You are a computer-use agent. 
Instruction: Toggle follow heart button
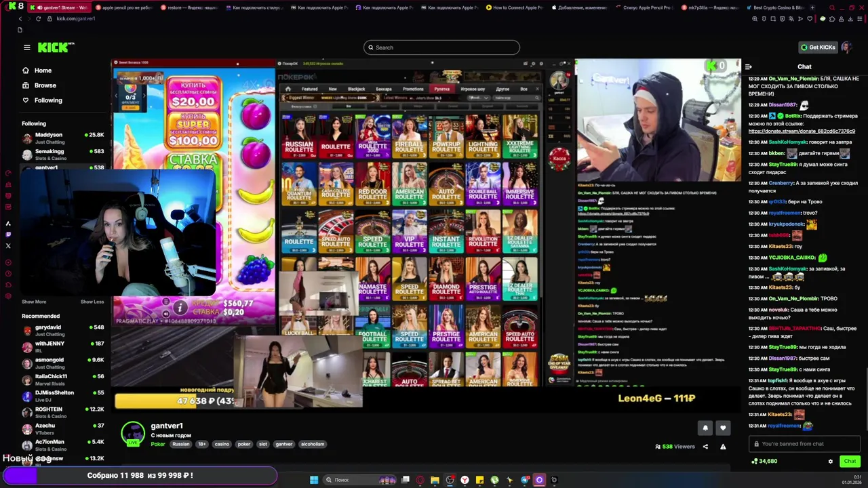(723, 428)
